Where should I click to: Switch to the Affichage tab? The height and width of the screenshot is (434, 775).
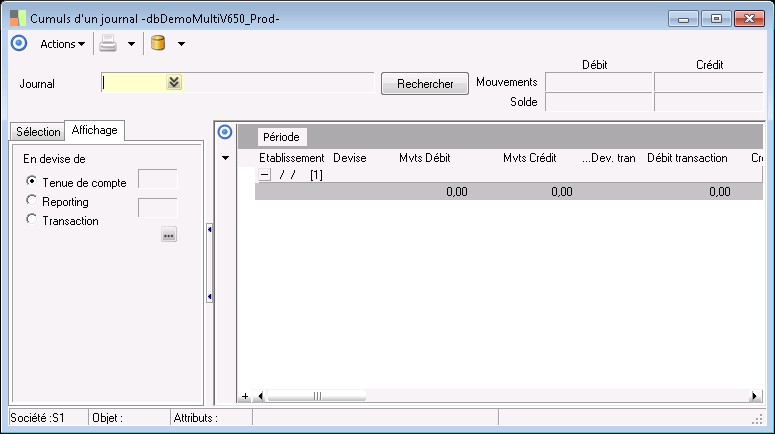pos(94,130)
